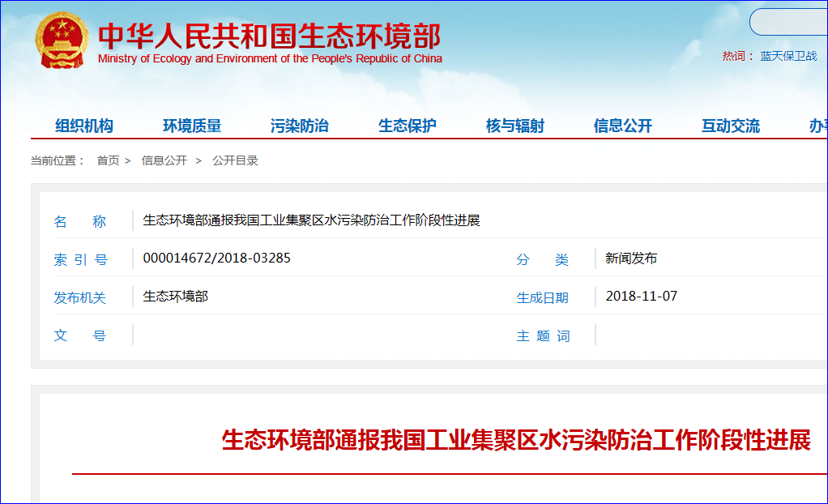Click 首页 in the breadcrumb trail

(x=108, y=160)
